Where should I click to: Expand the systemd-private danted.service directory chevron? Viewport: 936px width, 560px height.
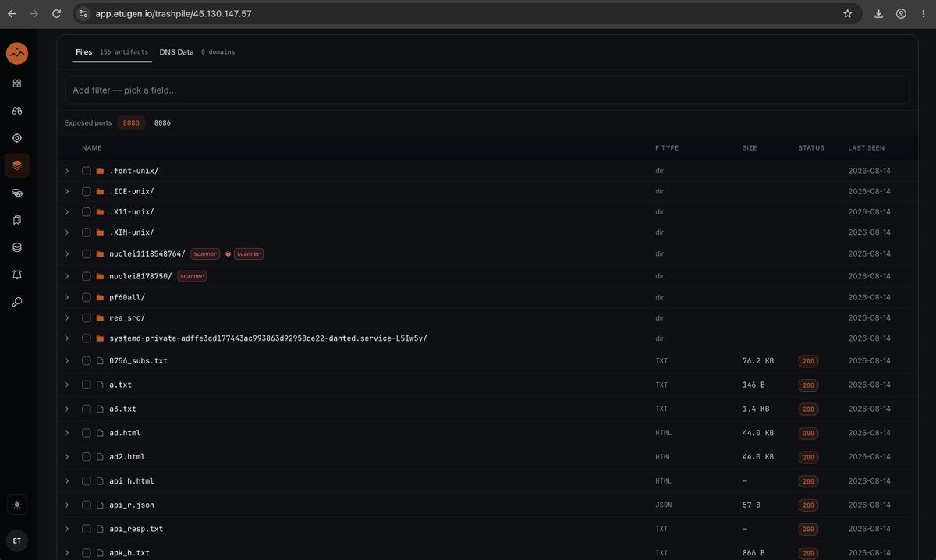point(67,338)
